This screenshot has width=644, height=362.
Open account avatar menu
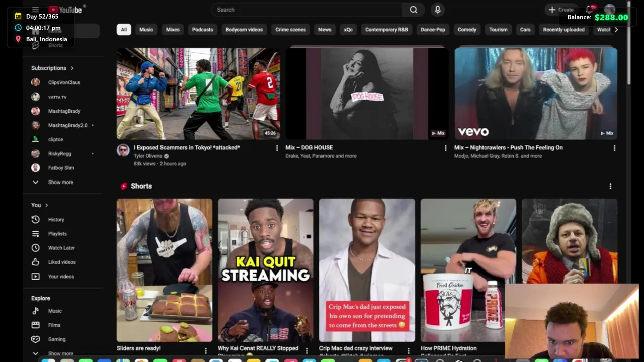click(x=610, y=10)
